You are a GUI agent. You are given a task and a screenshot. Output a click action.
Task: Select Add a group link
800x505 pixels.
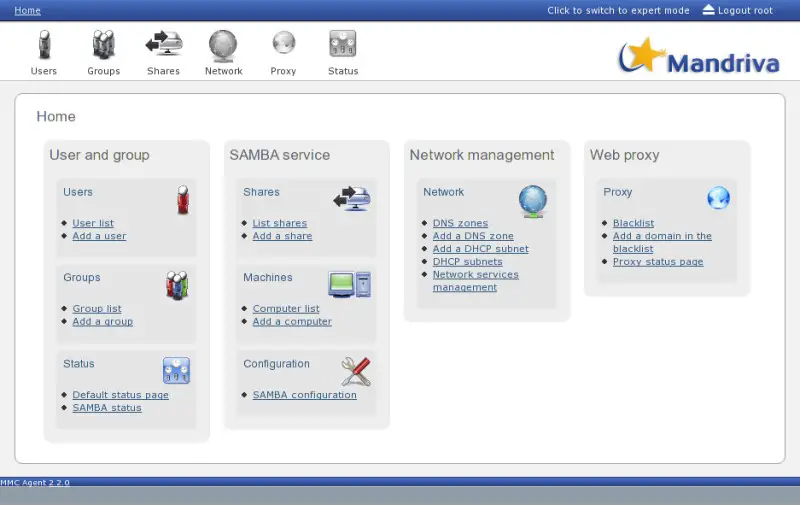pyautogui.click(x=103, y=321)
